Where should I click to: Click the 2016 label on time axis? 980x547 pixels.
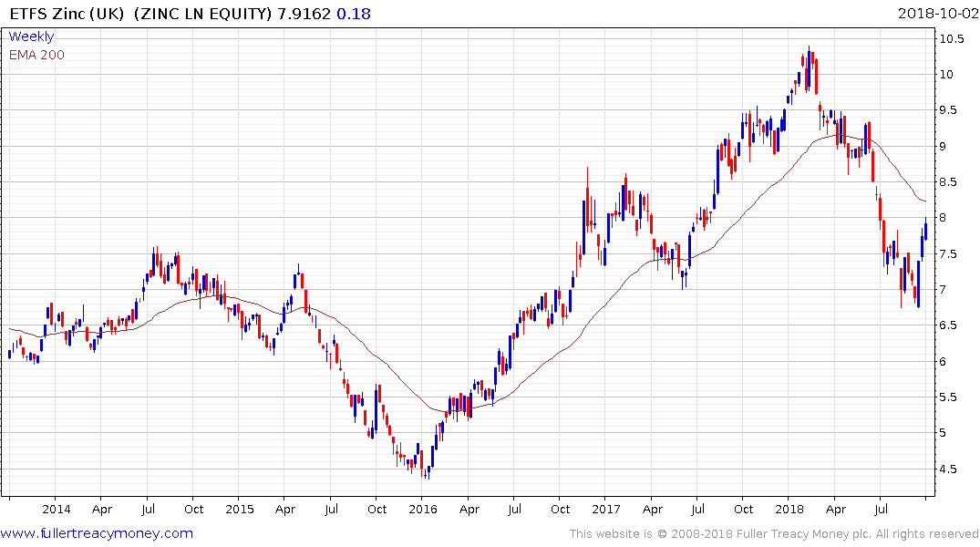(422, 509)
